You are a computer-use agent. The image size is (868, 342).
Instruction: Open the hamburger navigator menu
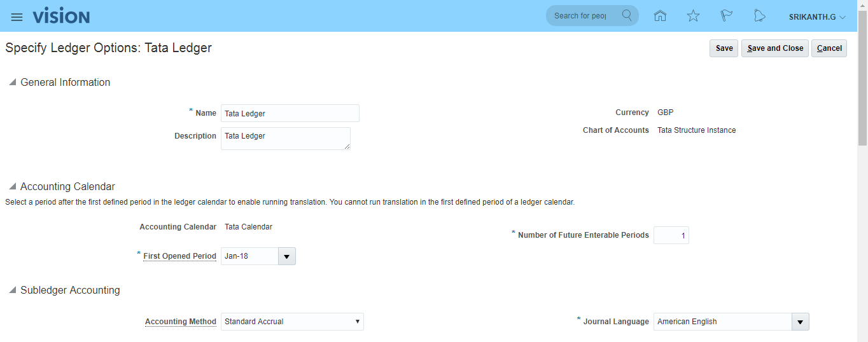(17, 17)
